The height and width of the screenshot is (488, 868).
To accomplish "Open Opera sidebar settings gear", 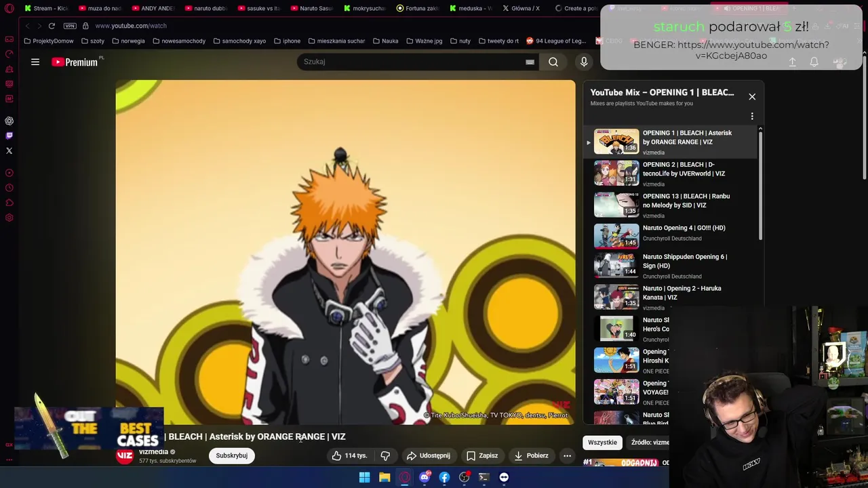I will (x=9, y=218).
